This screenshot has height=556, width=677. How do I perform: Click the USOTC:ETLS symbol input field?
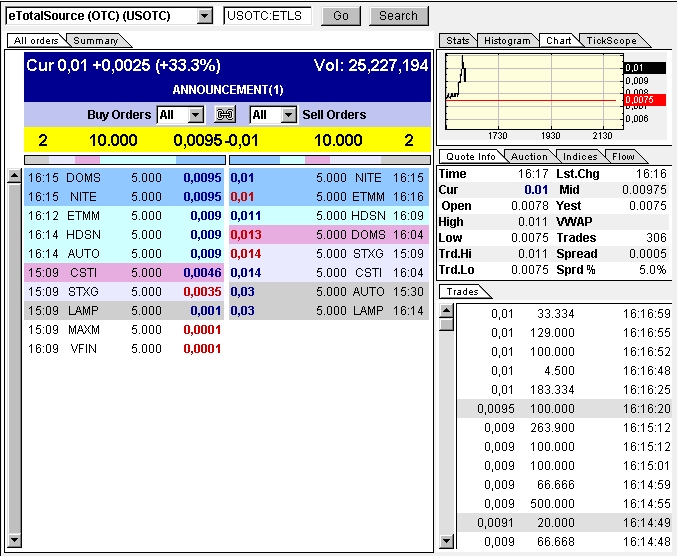coord(268,16)
